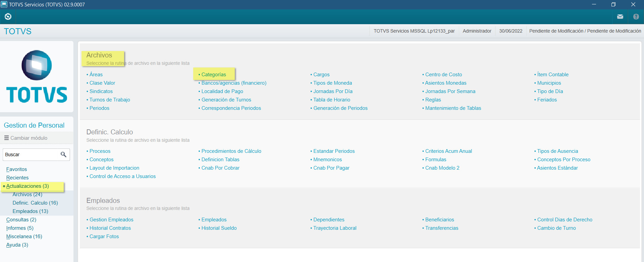The image size is (644, 262).
Task: Open Tabla de Horario link
Action: (332, 100)
